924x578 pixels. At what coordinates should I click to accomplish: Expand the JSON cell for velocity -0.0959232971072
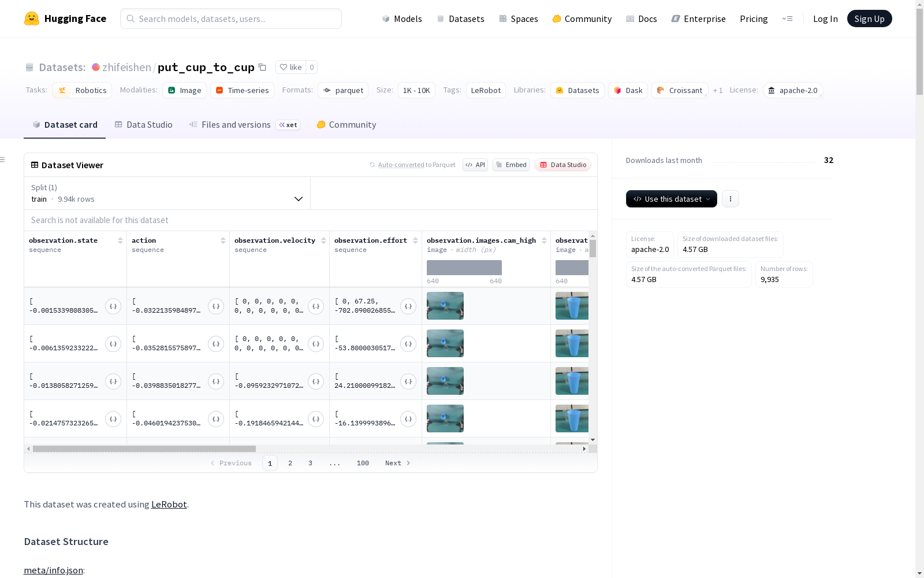316,381
